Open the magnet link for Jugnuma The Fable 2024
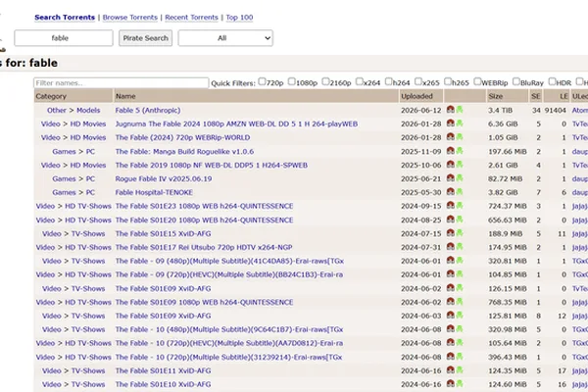The width and height of the screenshot is (588, 392). [451, 123]
